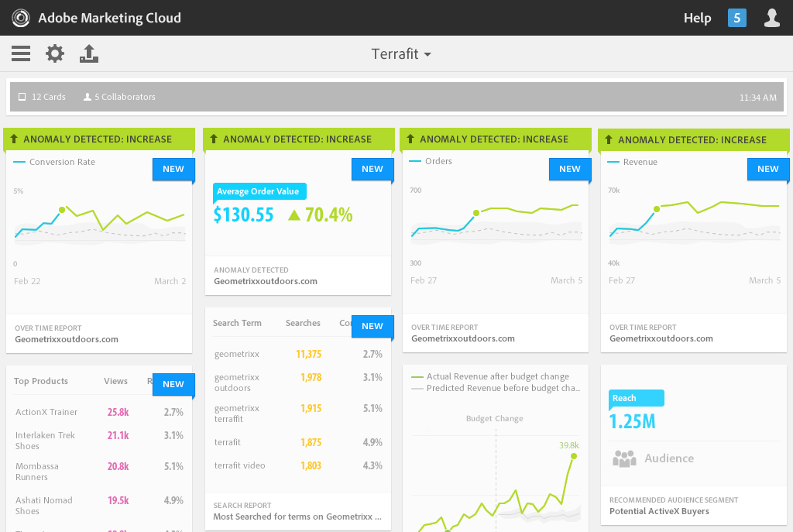Viewport: 793px width, 532px height.
Task: Click the 5 Collaborators icon
Action: pyautogui.click(x=88, y=98)
